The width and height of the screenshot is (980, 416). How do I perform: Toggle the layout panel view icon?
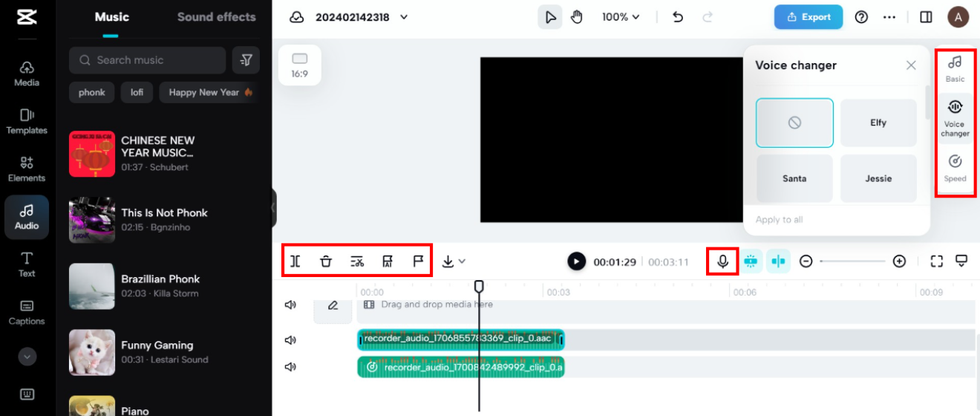click(926, 17)
